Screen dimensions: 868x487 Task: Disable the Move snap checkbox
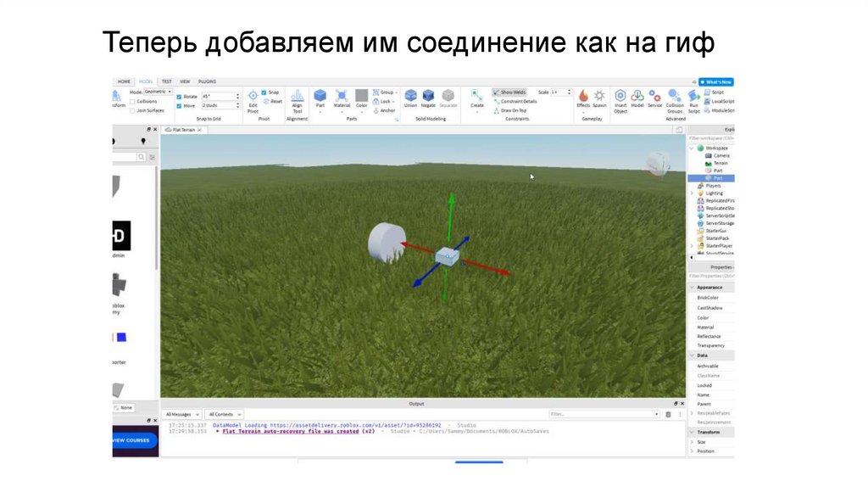click(x=179, y=106)
